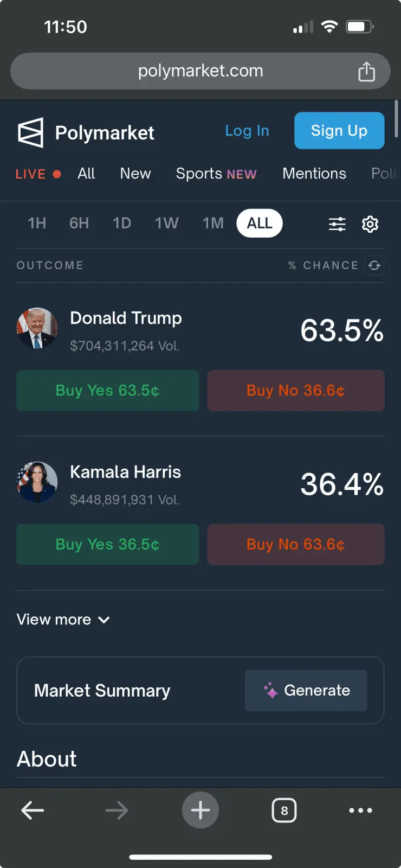The height and width of the screenshot is (868, 401).
Task: Open the filter sliders icon
Action: click(x=337, y=224)
